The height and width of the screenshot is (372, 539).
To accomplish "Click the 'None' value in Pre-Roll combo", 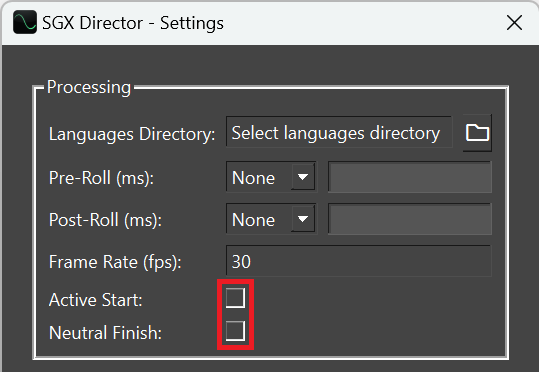I will 253,178.
